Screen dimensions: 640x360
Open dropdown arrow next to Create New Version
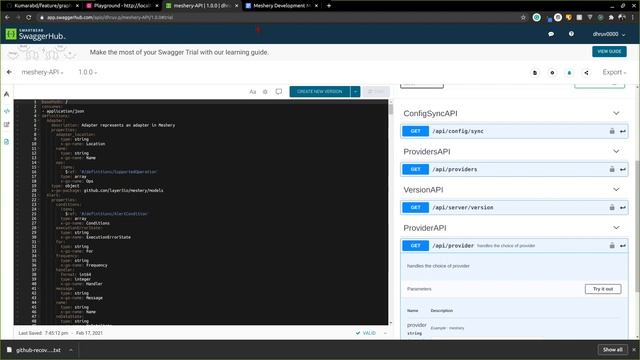[355, 91]
